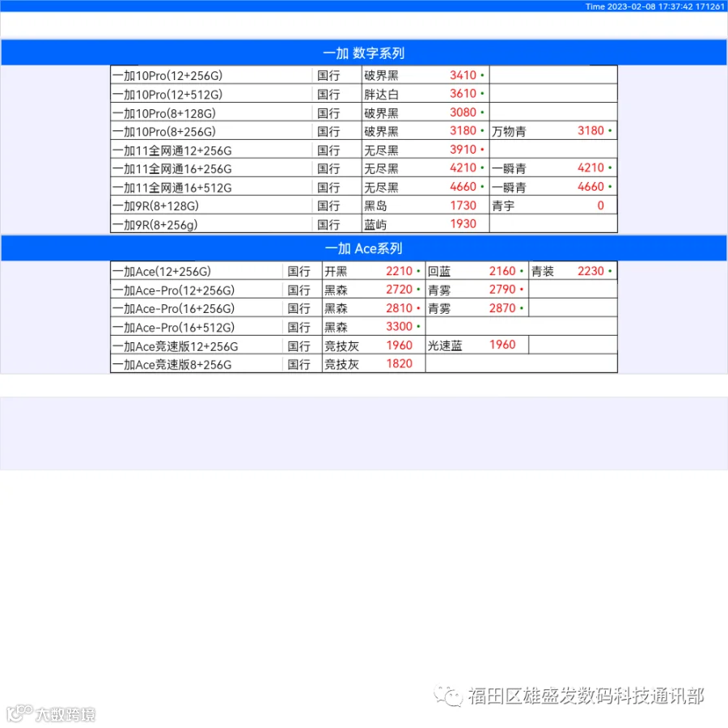Click price 1930 for 蓝屿
The width and height of the screenshot is (728, 728).
(463, 224)
